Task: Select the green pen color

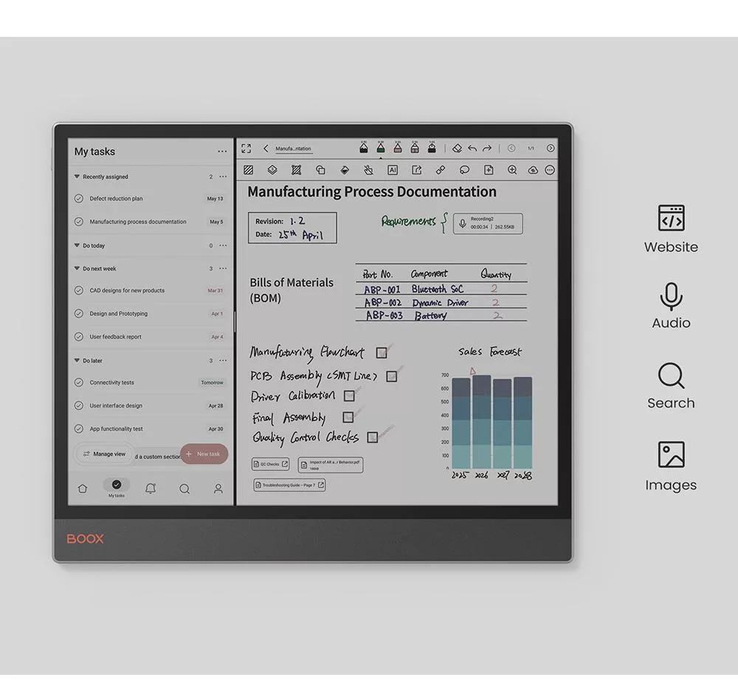Action: pyautogui.click(x=381, y=148)
